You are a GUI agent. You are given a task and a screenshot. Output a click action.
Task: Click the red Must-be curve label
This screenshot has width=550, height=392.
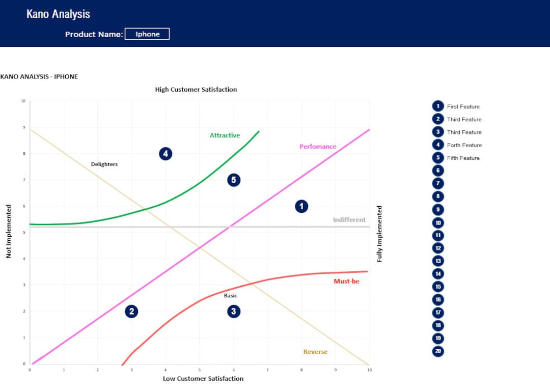tap(347, 281)
